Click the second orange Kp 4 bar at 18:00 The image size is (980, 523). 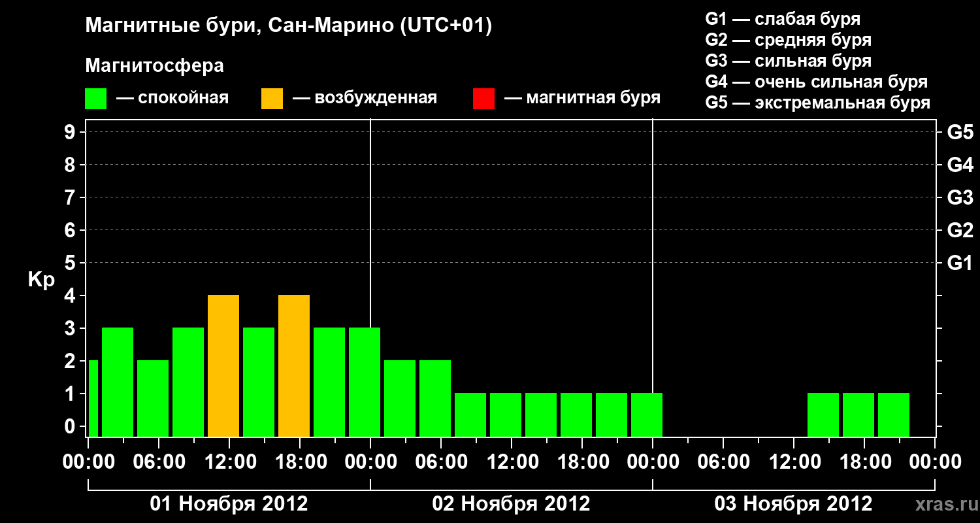click(x=294, y=365)
